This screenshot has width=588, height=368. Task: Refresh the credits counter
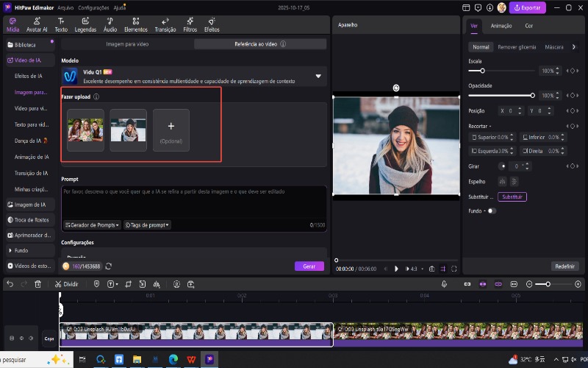coord(108,266)
